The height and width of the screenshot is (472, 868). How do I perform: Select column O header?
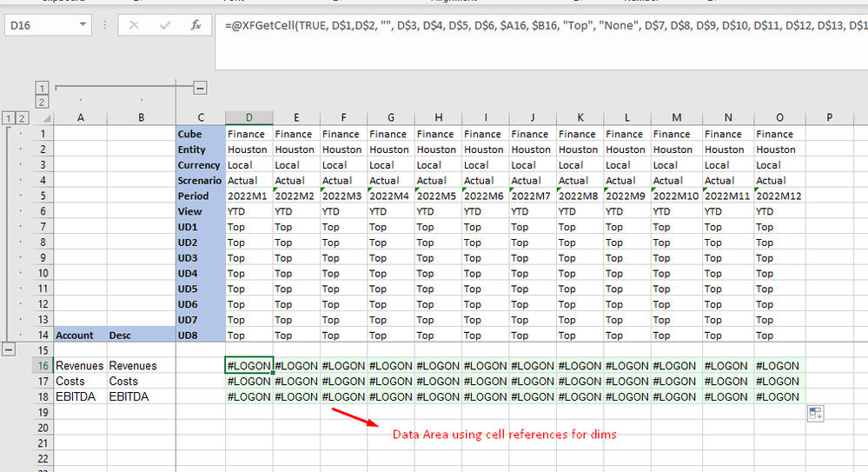779,117
